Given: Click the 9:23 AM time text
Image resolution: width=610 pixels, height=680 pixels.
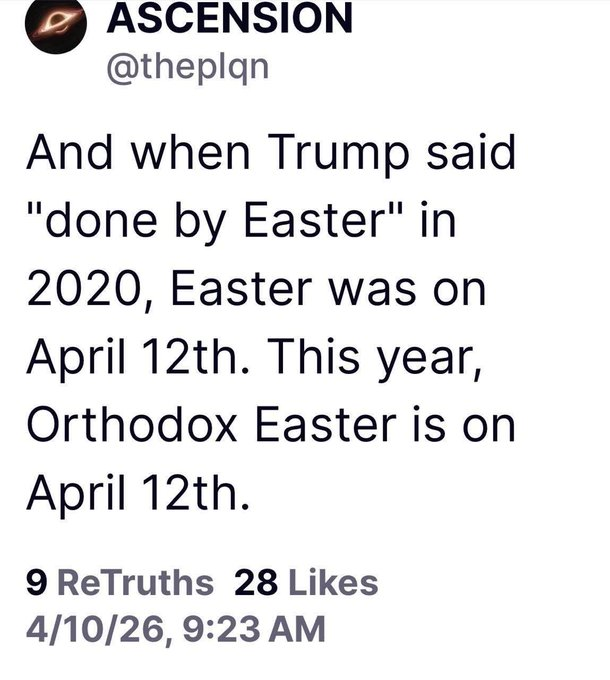Looking at the screenshot, I should coord(263,629).
